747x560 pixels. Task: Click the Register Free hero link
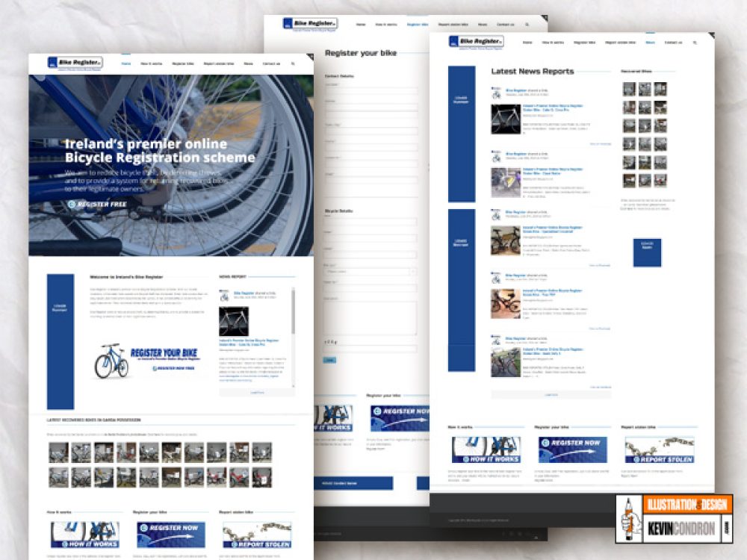[x=96, y=204]
